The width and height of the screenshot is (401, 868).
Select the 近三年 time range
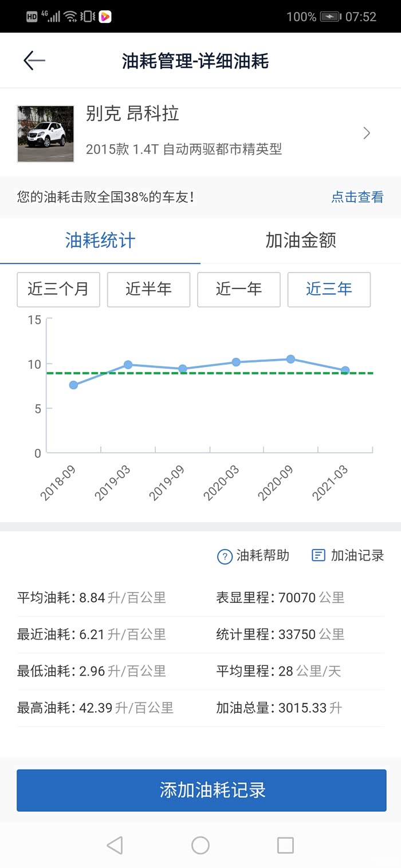coord(329,289)
